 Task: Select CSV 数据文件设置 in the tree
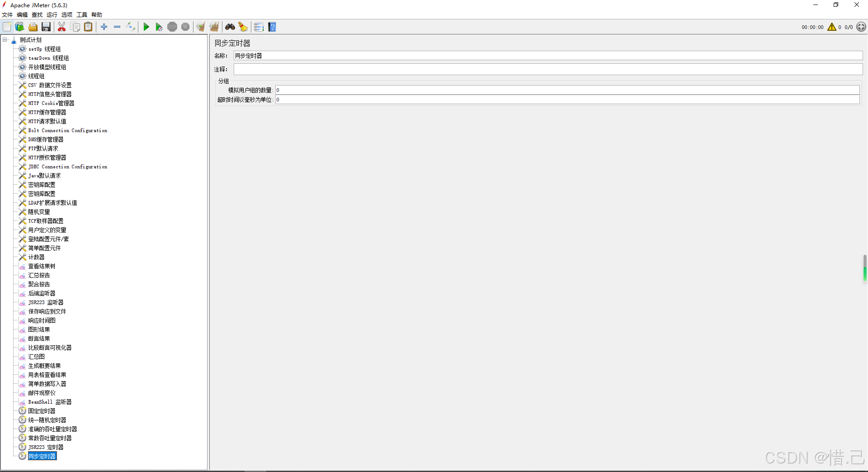point(50,85)
